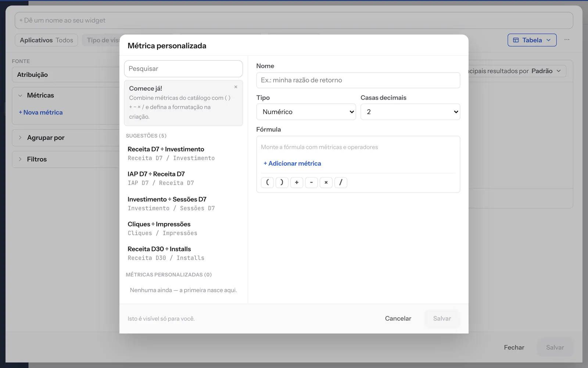Image resolution: width=588 pixels, height=368 pixels.
Task: Collapse the Métricas section
Action: tap(20, 95)
